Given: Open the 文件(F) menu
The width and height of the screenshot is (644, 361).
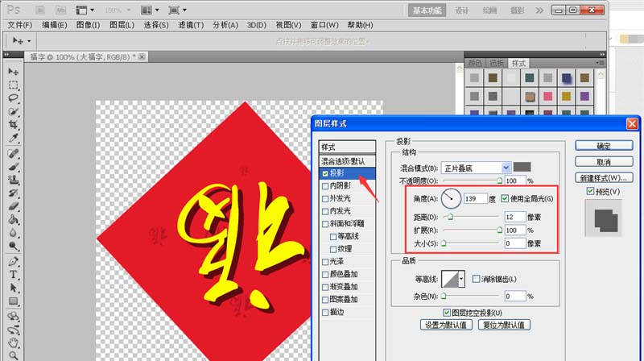Looking at the screenshot, I should coord(19,25).
